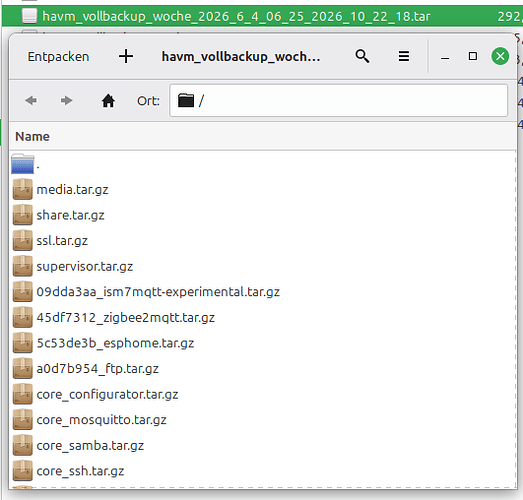Select 5c53de3b_esphome.tar.gz file name
Screen dimensions: 523x500
click(115, 343)
